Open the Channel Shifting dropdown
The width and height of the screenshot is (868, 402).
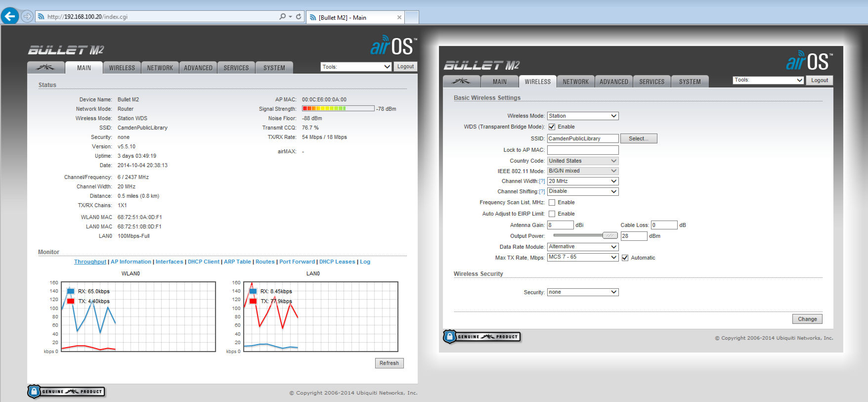coord(583,191)
